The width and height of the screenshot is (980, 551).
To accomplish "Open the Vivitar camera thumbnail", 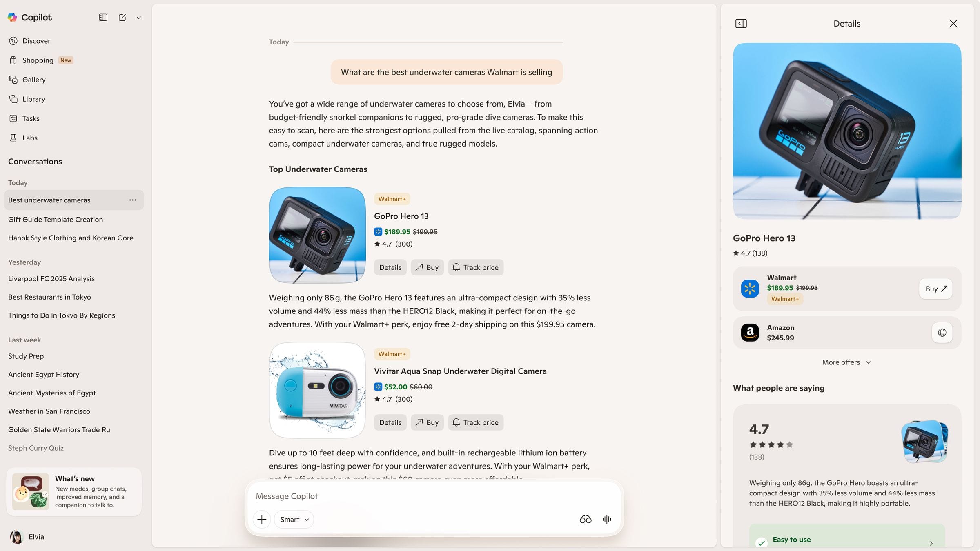I will 317,390.
